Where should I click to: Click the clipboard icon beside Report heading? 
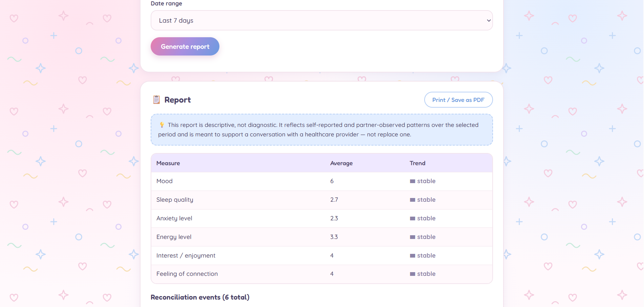[x=156, y=100]
